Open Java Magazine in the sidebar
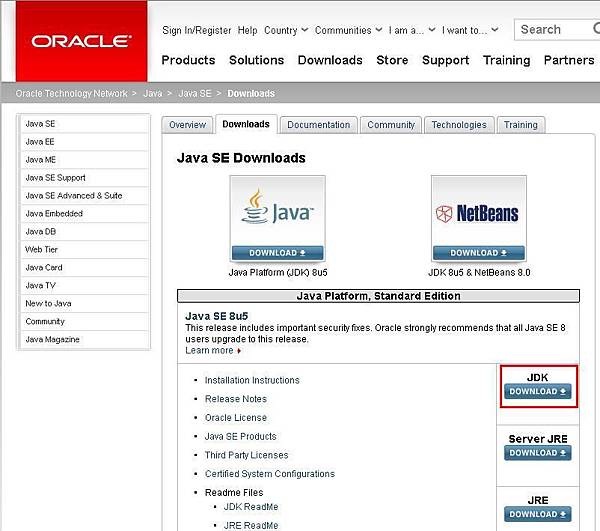 coord(85,340)
